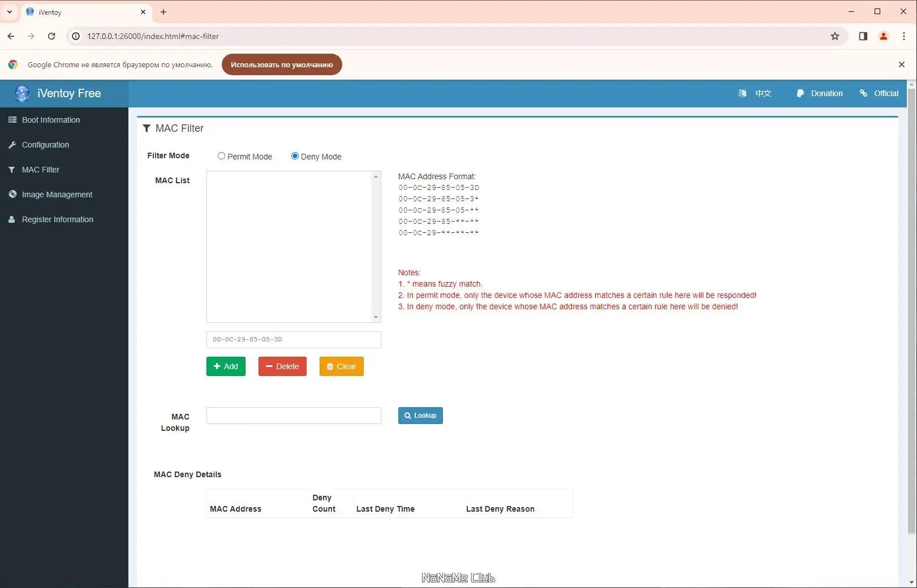Image resolution: width=917 pixels, height=588 pixels.
Task: Click sample format 00-0C-29-**-**-** text
Action: click(x=439, y=233)
